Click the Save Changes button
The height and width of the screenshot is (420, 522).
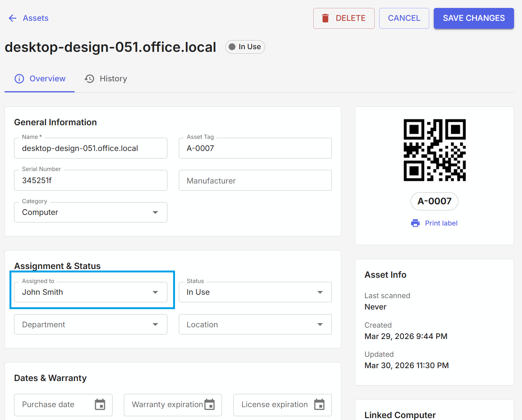click(x=474, y=18)
